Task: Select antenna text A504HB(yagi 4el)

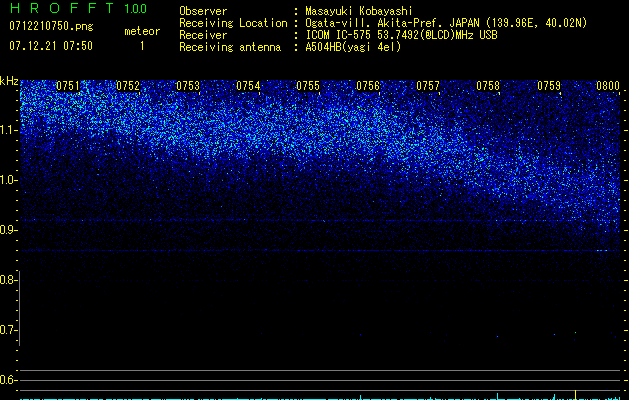Action: (x=353, y=47)
